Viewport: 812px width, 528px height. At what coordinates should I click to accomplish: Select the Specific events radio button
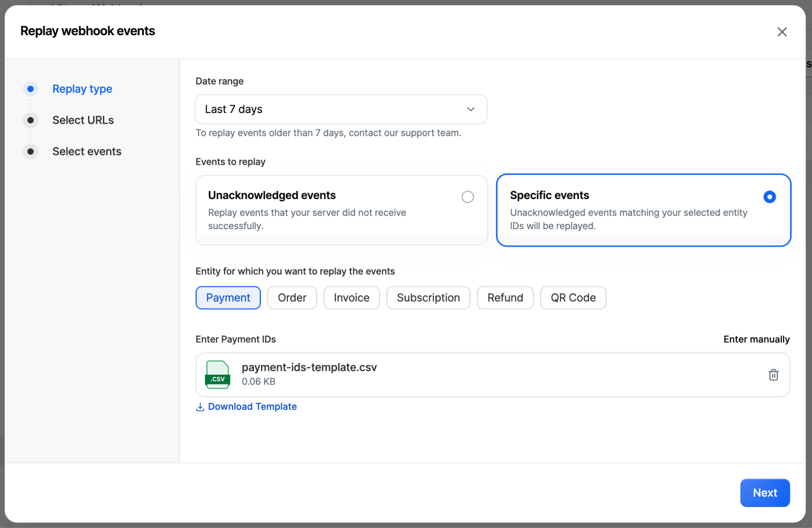(x=769, y=197)
